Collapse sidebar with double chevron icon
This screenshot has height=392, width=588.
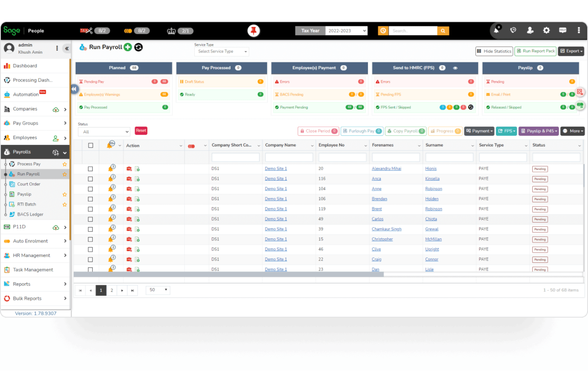[67, 48]
